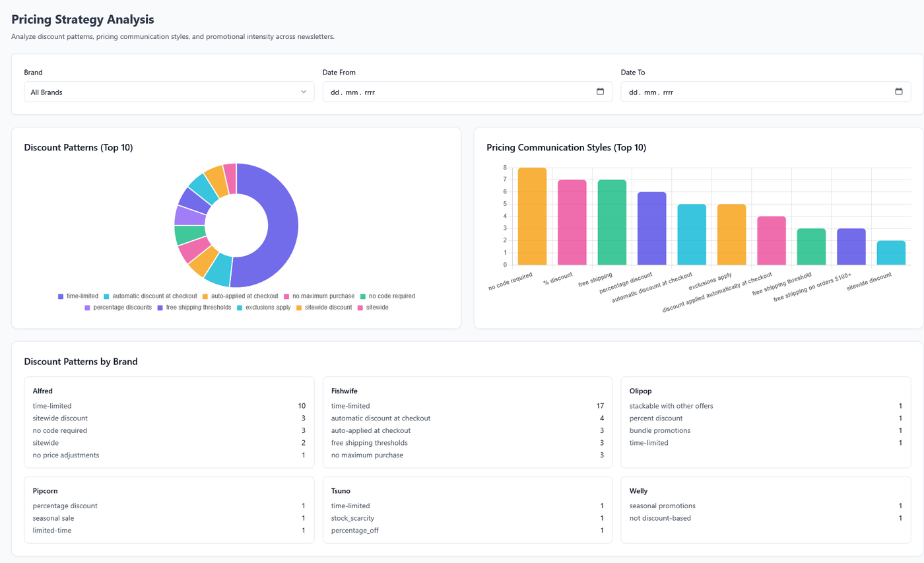
Task: Click the count 17 beside Fishwife time-limited
Action: [x=600, y=406]
